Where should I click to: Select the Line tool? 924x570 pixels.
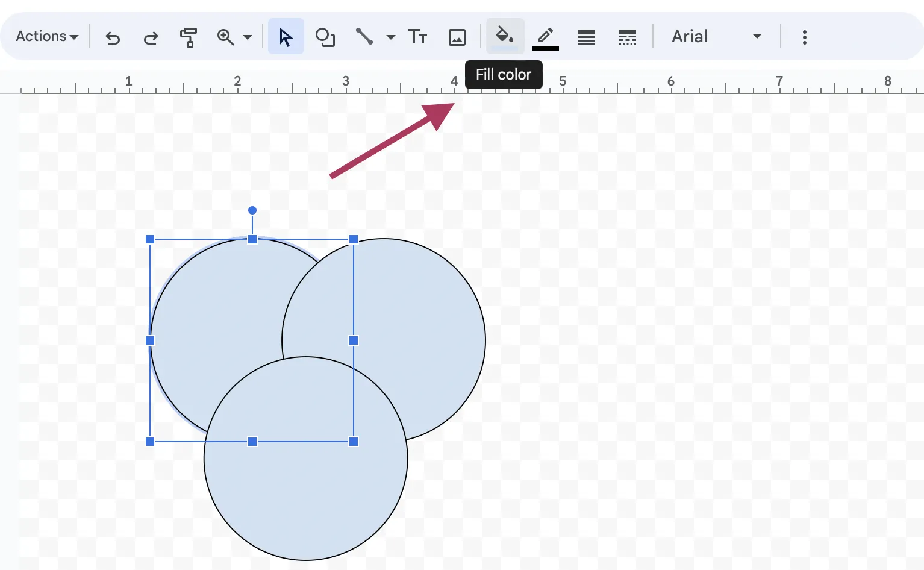364,37
